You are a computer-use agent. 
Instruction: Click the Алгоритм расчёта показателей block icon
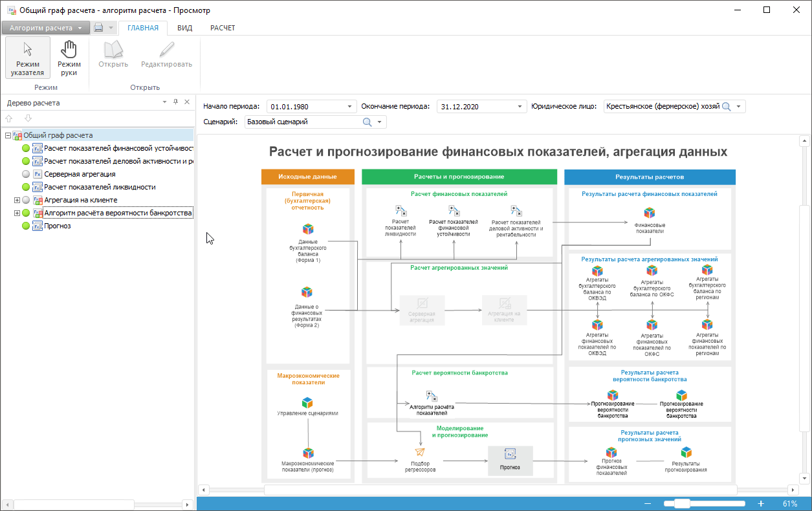pyautogui.click(x=432, y=396)
